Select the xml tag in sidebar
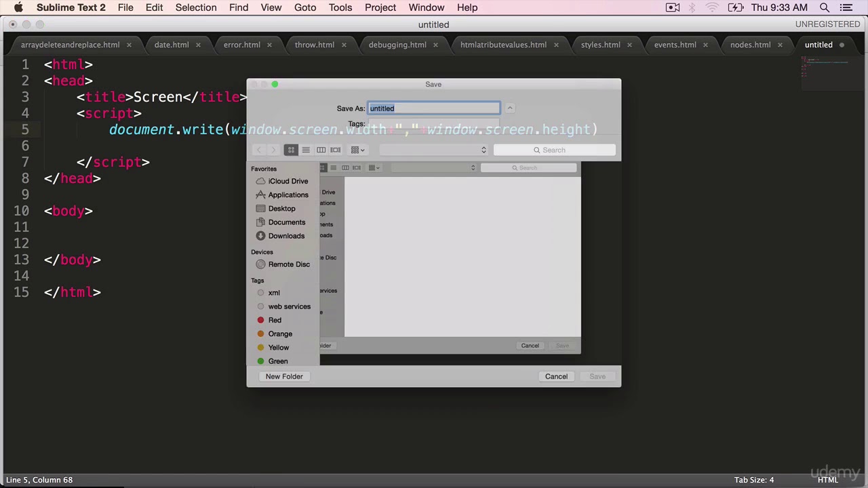Image resolution: width=868 pixels, height=488 pixels. [269, 293]
